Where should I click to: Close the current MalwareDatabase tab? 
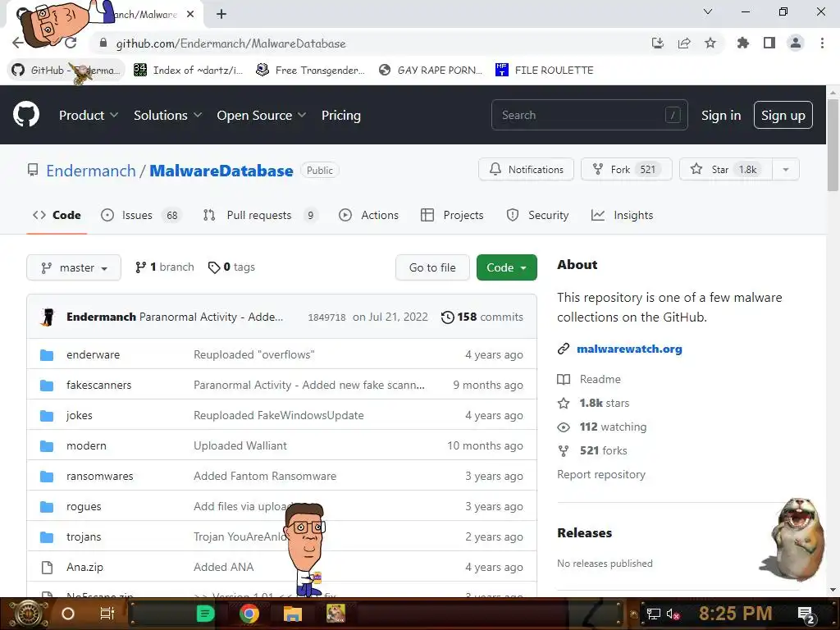click(190, 14)
